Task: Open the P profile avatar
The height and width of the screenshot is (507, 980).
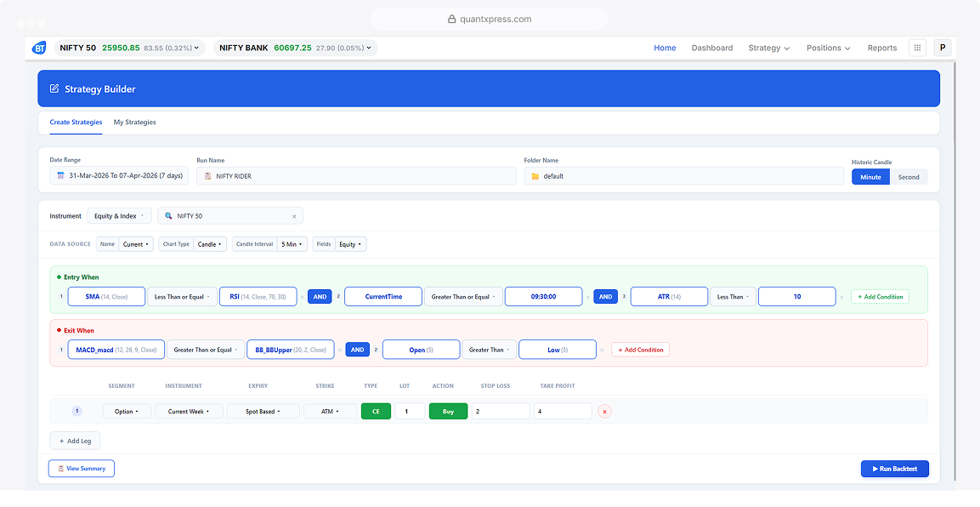Action: click(x=943, y=48)
